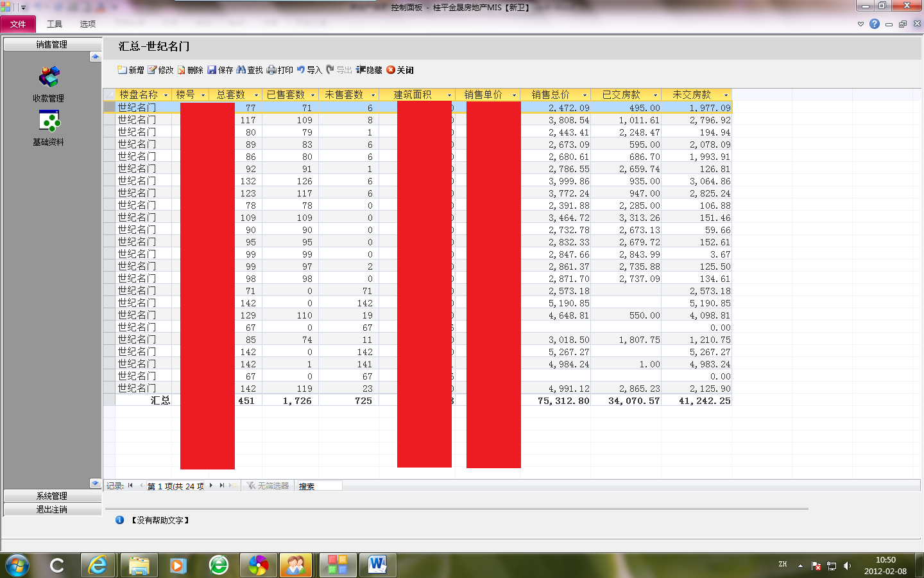Open the 未售套数 column filter dropdown
Viewport: 924px width, 578px height.
tap(373, 95)
